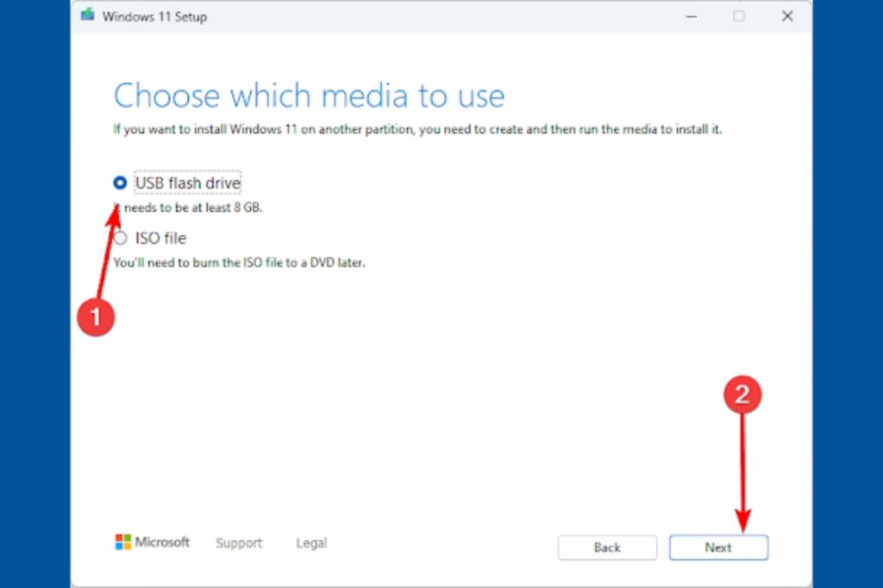Click the "ISO file" option label
This screenshot has height=588, width=883.
160,238
